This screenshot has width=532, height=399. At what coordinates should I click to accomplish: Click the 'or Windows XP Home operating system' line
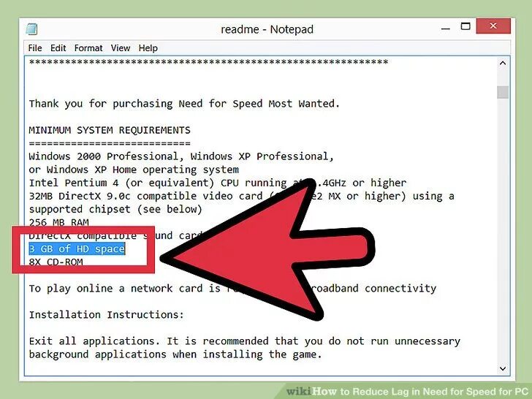pos(134,170)
